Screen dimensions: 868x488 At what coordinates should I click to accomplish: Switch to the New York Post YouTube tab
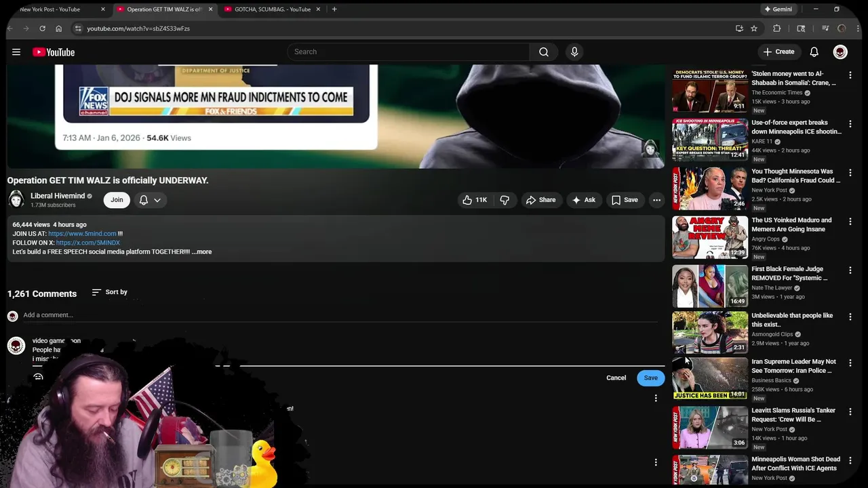[x=54, y=9]
